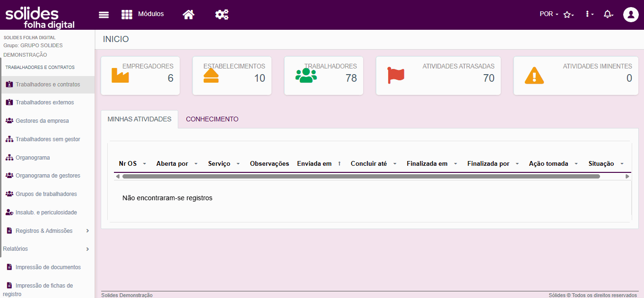Switch to the Conhecimento tab
This screenshot has height=298, width=644.
(x=212, y=119)
